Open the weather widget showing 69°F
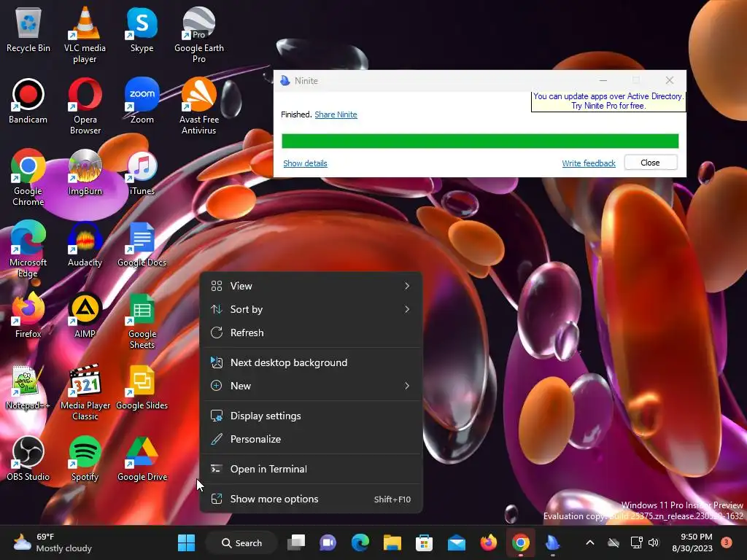The height and width of the screenshot is (560, 747). 53,542
